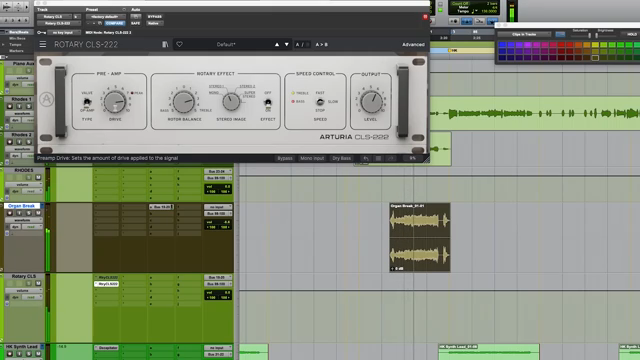
Task: Click the Organ Break track name
Action: tap(22, 206)
